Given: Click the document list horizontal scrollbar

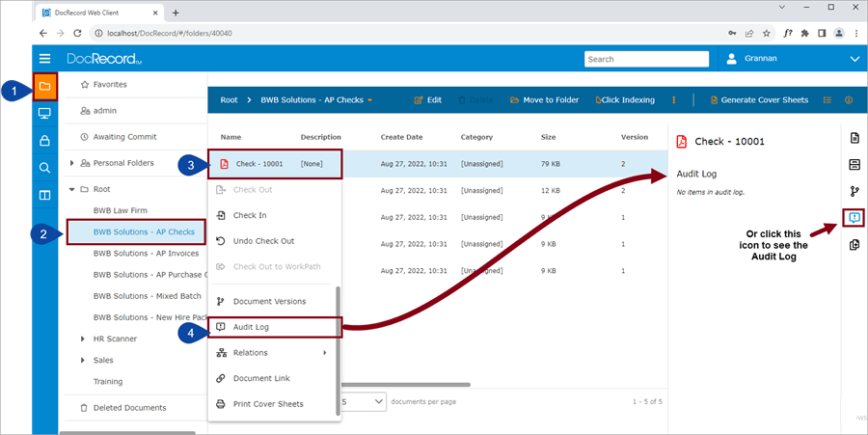Looking at the screenshot, I should (x=406, y=385).
